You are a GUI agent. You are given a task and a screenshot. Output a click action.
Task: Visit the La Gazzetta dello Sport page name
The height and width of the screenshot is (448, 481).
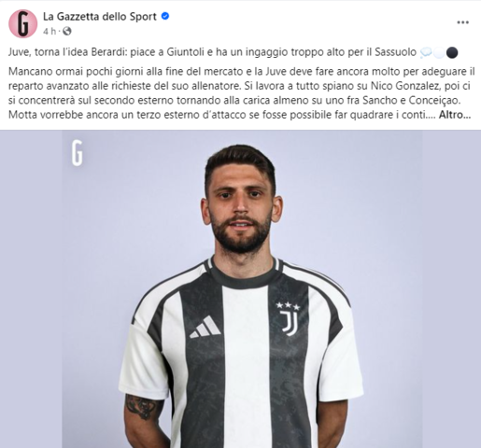click(100, 16)
